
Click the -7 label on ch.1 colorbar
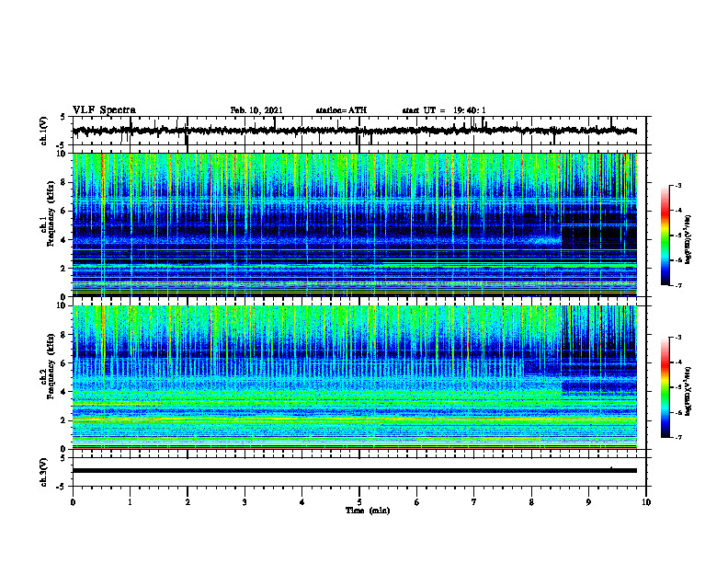tap(677, 285)
